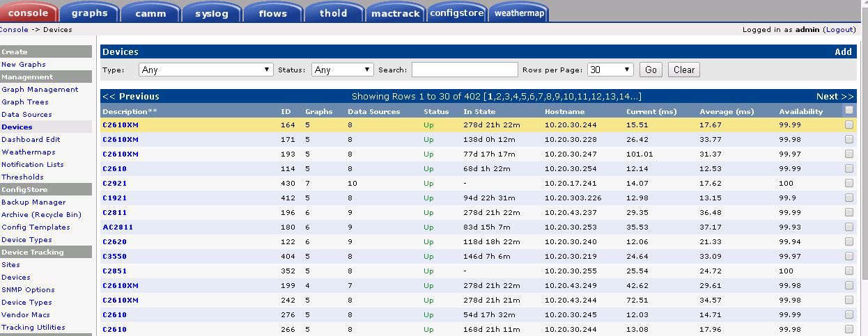Open Archive (Recycle Bin) in sidebar
This screenshot has height=336, width=868.
41,214
